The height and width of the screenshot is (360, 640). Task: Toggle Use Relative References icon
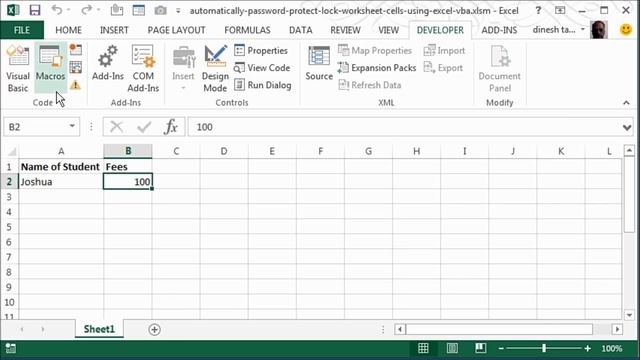pos(76,67)
